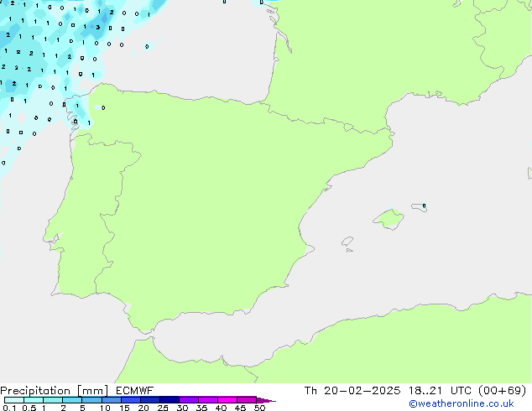Click the '30' legend scale number
The height and width of the screenshot is (411, 532).
[x=182, y=408]
